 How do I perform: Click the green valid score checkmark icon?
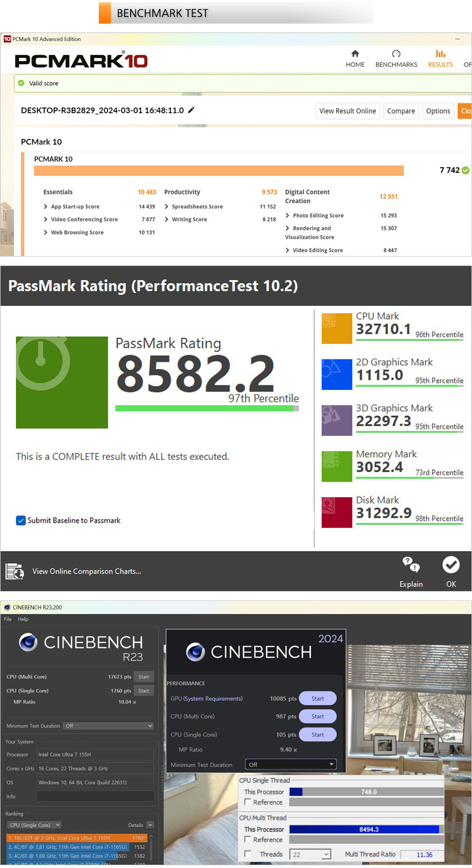[21, 83]
